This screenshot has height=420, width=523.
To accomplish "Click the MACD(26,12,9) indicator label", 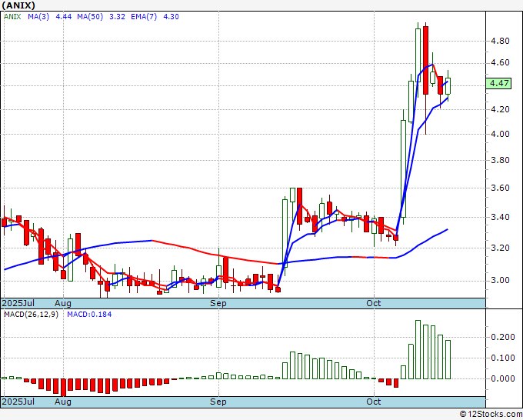I will click(x=31, y=315).
